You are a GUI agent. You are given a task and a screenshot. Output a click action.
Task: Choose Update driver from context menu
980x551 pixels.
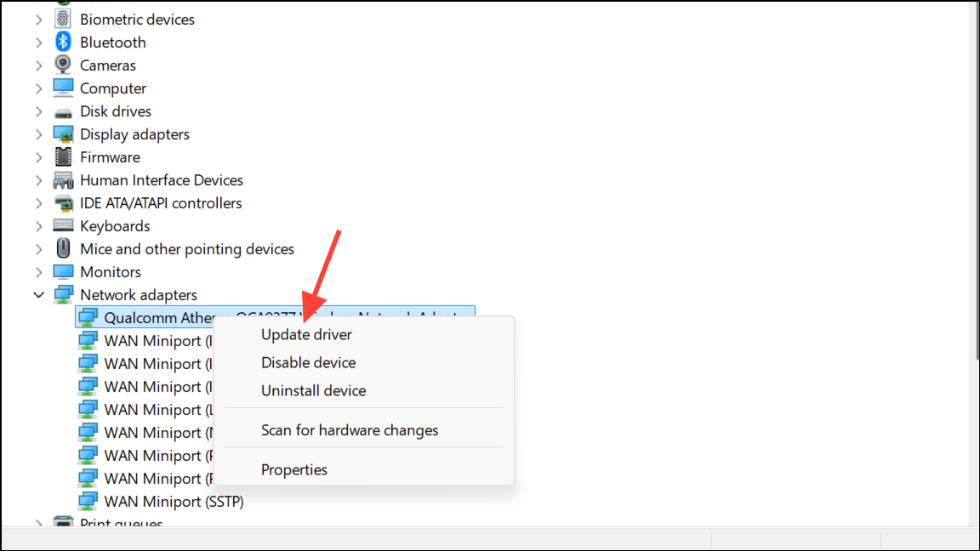(x=306, y=334)
